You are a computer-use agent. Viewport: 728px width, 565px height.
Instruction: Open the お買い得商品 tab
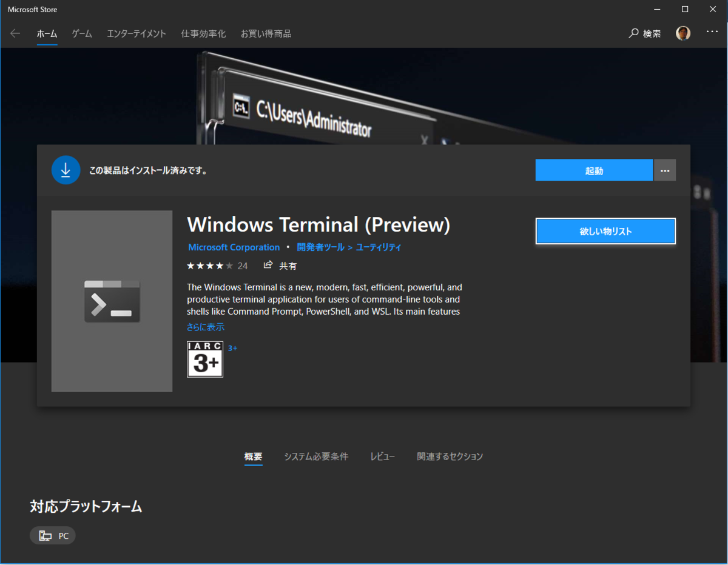[x=266, y=34]
